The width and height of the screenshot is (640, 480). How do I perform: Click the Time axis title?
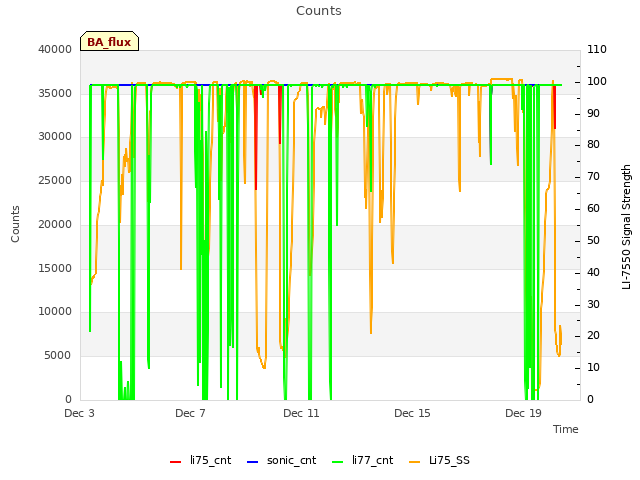(566, 429)
